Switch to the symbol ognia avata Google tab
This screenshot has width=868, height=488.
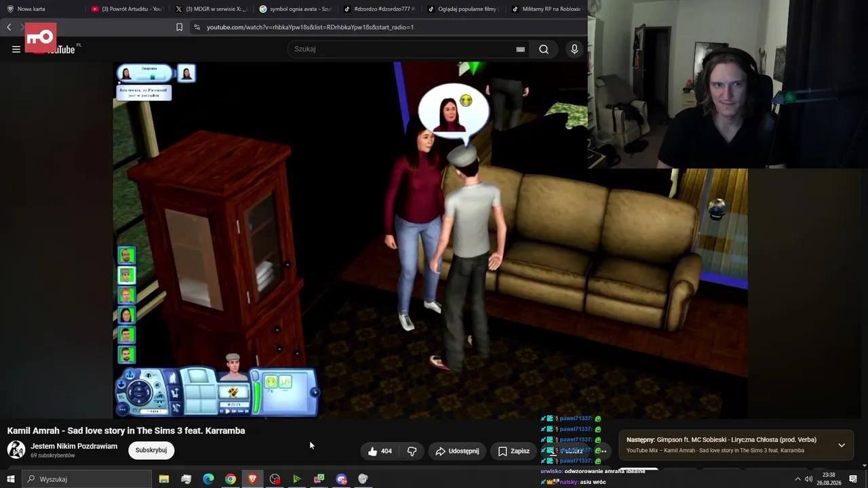click(296, 9)
